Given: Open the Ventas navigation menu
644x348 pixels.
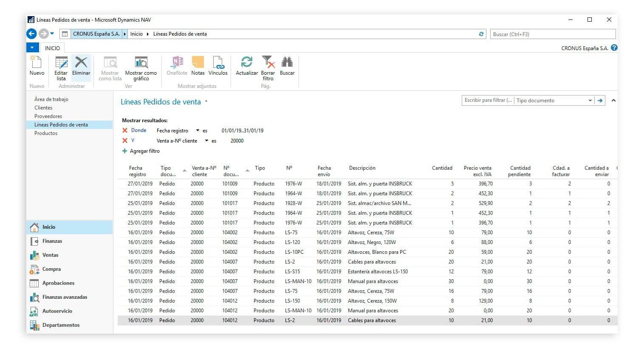Looking at the screenshot, I should point(50,255).
